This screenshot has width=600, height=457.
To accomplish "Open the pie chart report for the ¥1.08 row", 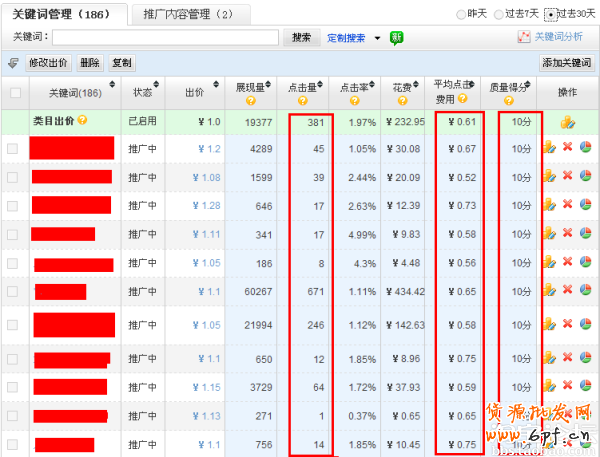I will tap(585, 176).
